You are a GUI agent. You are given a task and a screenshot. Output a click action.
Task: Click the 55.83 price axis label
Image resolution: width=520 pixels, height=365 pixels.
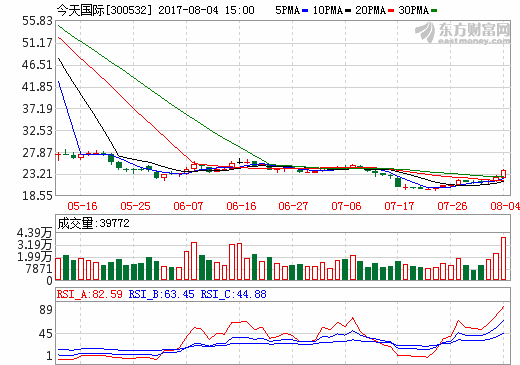[37, 21]
